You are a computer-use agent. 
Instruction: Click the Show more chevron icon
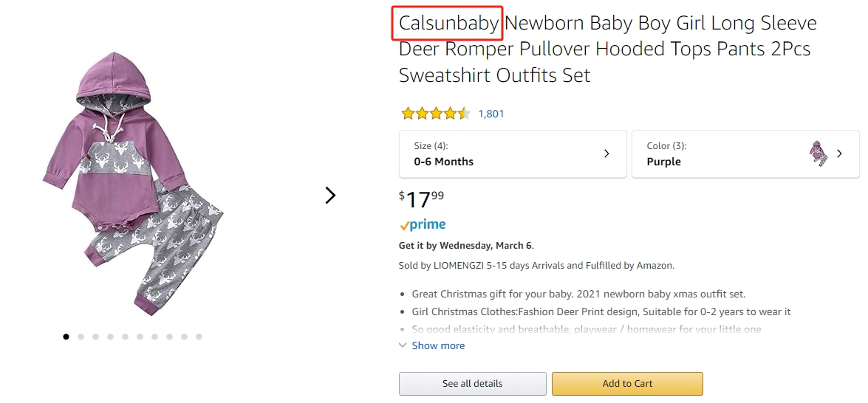click(403, 345)
